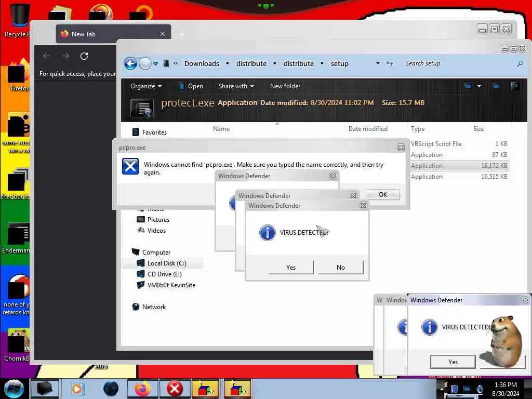This screenshot has height=399, width=532.
Task: Select Computer in navigation pane
Action: (151, 252)
